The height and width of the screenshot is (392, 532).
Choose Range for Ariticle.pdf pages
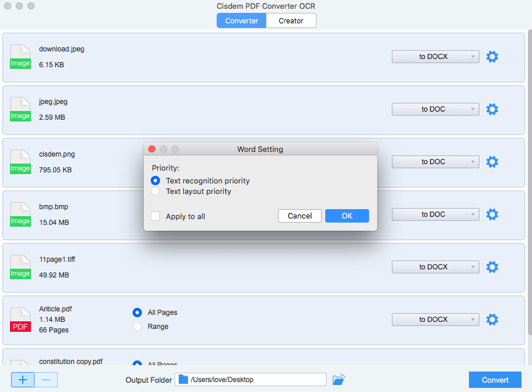(x=137, y=327)
